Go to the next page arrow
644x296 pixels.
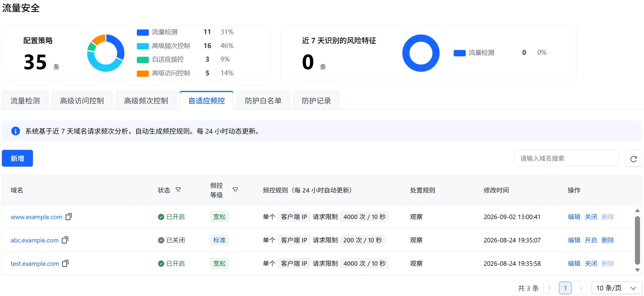[x=581, y=288]
